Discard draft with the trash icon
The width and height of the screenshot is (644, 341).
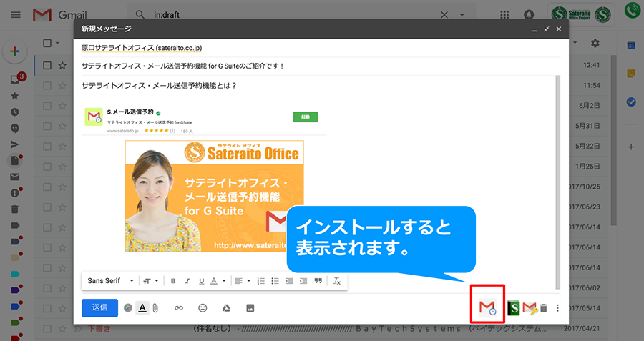(544, 308)
